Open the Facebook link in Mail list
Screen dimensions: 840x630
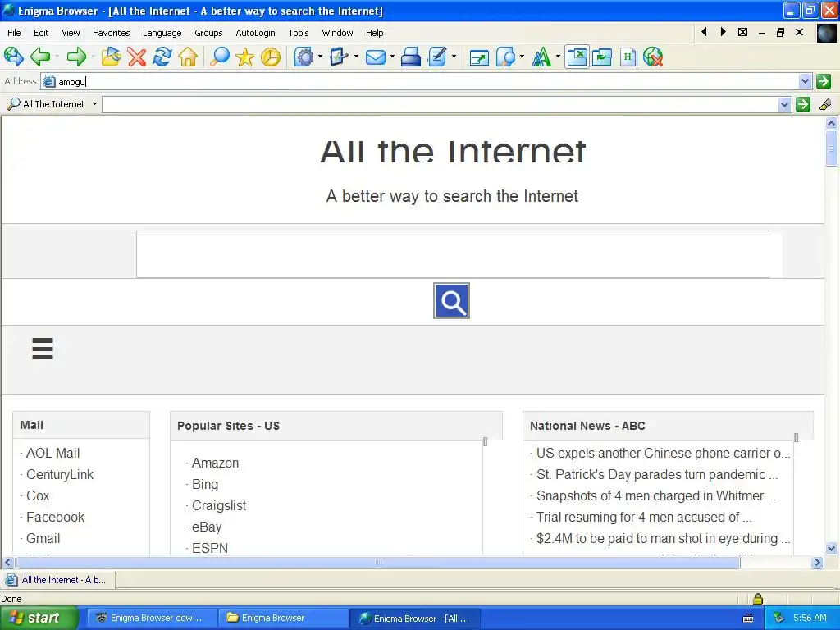click(55, 517)
